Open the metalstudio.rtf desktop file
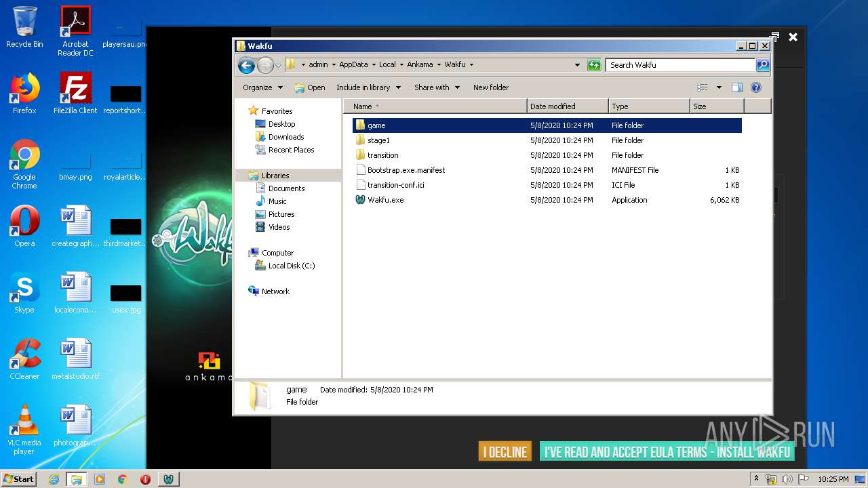 click(75, 359)
